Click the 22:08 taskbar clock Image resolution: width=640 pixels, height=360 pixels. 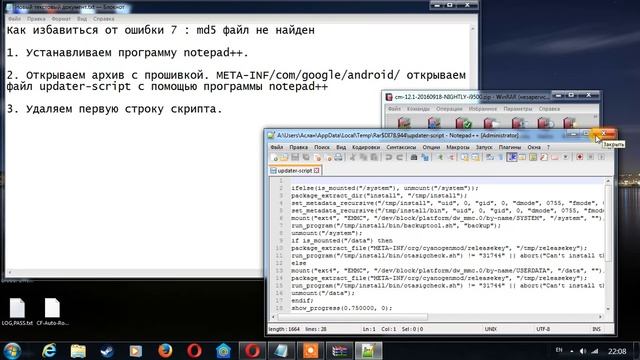pos(617,351)
